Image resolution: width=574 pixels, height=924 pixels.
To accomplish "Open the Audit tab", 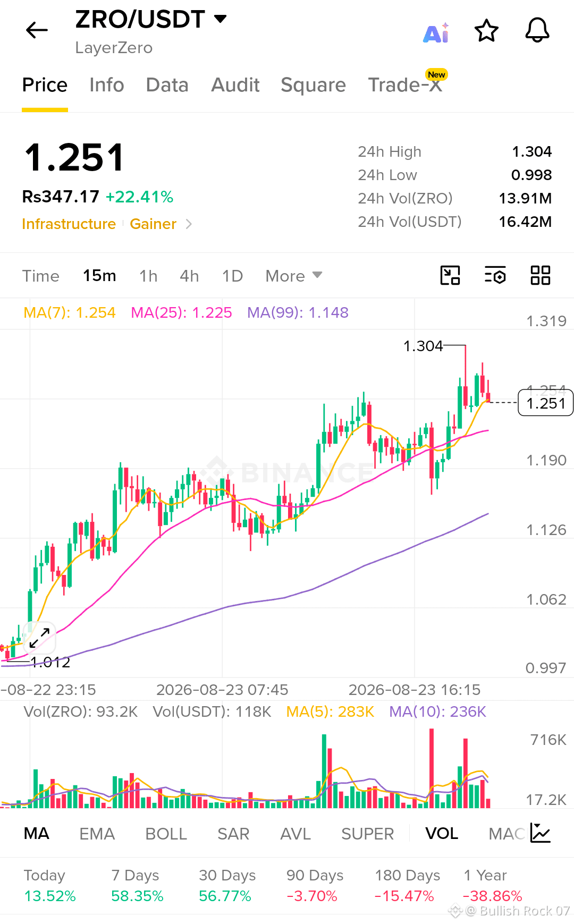I will (x=235, y=85).
